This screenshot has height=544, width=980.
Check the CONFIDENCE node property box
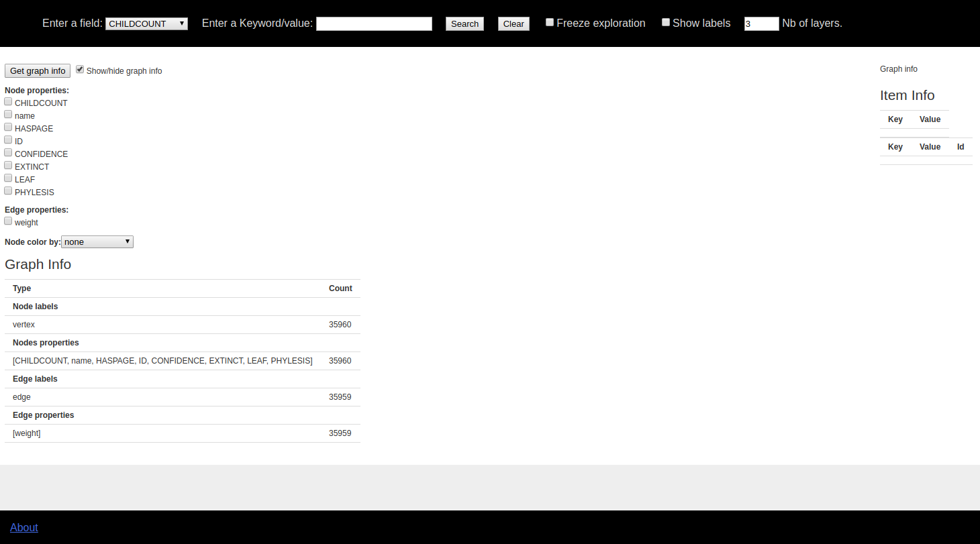pos(8,152)
